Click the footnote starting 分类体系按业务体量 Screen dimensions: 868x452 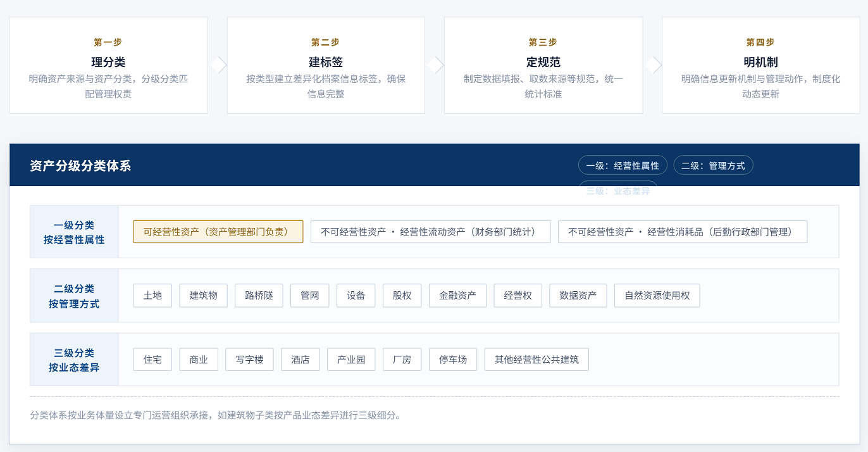coord(216,415)
